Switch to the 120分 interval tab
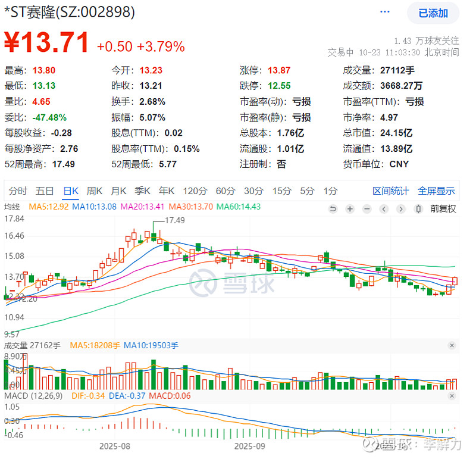 tap(195, 191)
